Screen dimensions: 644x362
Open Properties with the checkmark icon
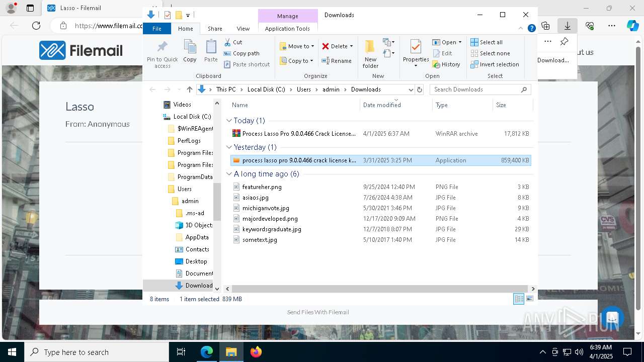coord(416,53)
